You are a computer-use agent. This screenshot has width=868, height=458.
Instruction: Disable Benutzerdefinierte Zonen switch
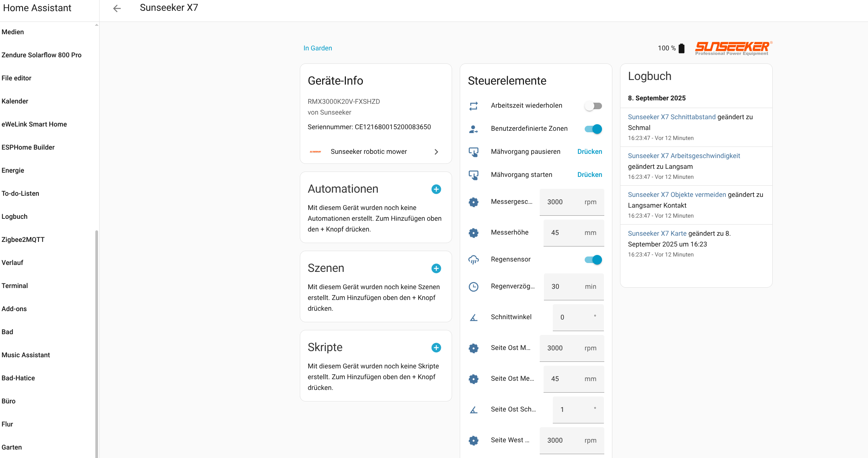tap(593, 129)
